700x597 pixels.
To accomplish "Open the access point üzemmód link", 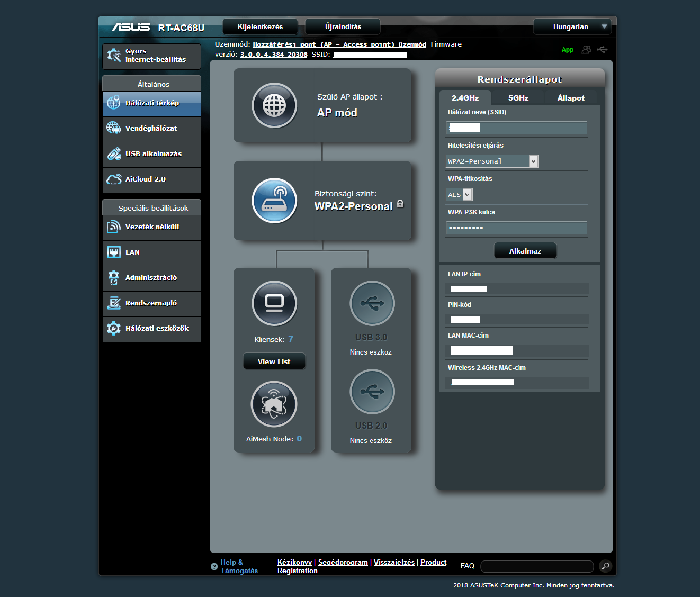I will pyautogui.click(x=339, y=44).
